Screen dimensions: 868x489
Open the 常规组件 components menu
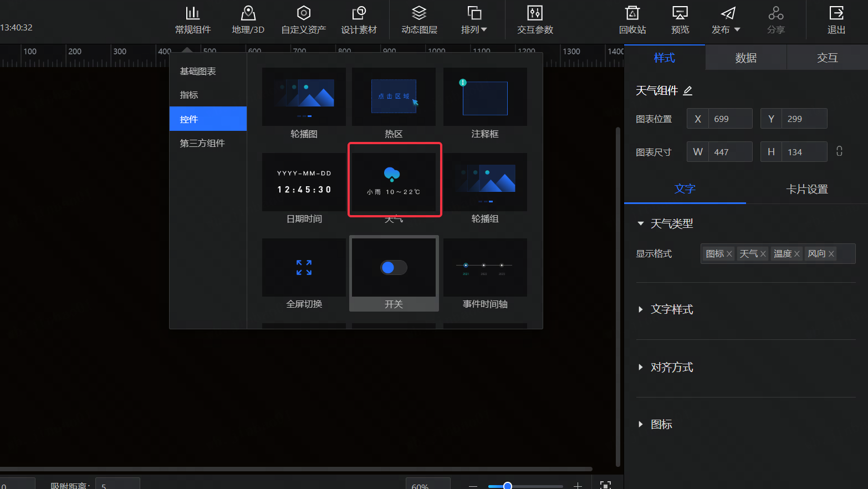coord(193,20)
